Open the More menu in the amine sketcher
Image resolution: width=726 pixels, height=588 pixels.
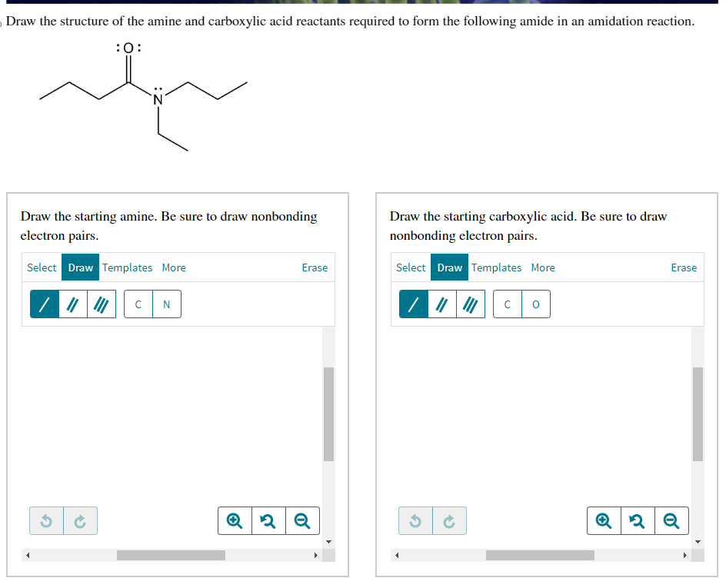point(174,267)
